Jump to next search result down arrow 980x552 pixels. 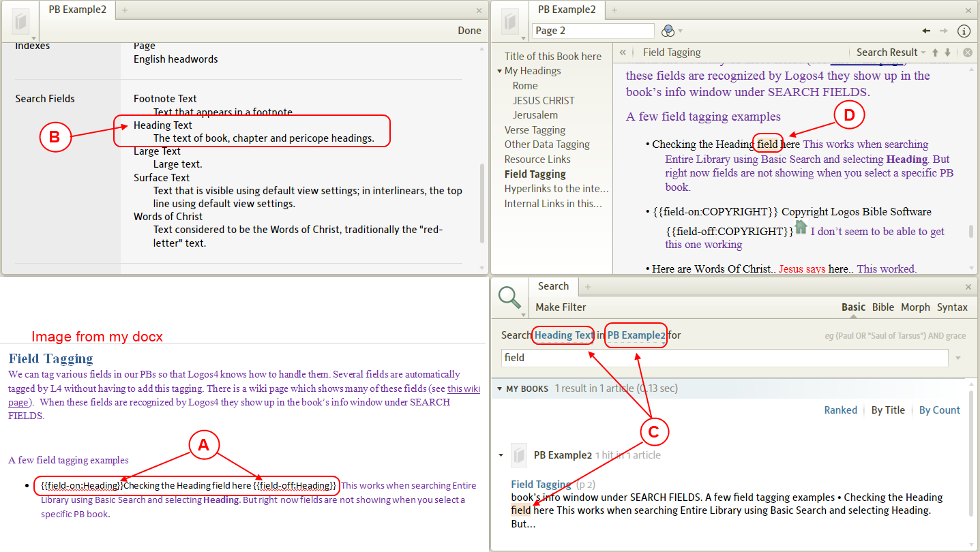click(948, 52)
